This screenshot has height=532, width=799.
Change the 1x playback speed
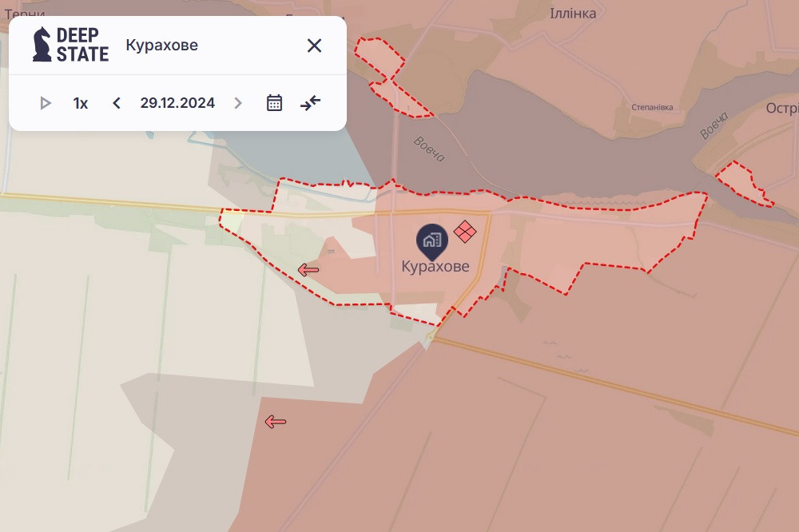pos(81,103)
